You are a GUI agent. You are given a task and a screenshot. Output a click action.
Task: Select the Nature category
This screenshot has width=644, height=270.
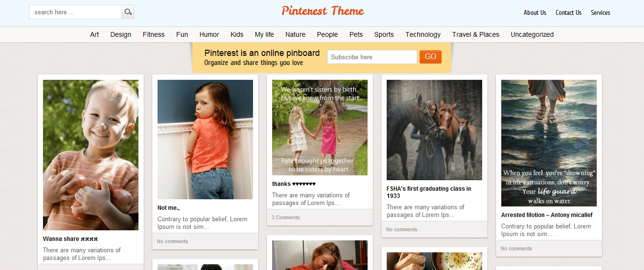(x=296, y=34)
